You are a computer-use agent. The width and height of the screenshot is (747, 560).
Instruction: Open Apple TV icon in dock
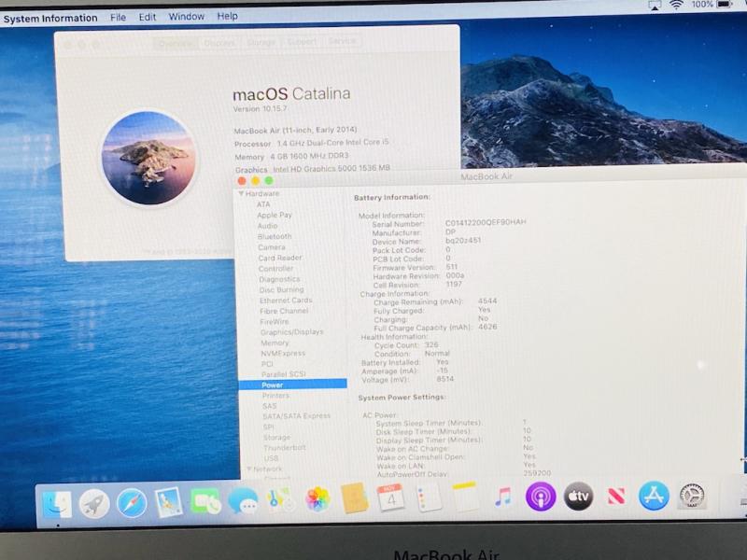coord(578,496)
